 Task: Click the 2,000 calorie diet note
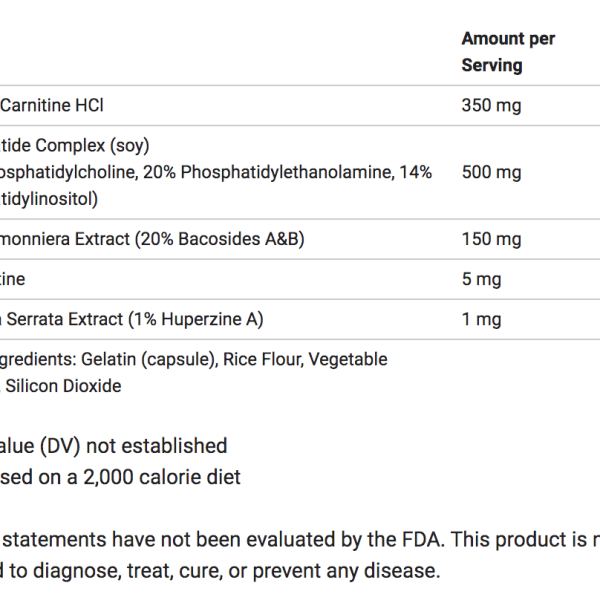pos(162,477)
